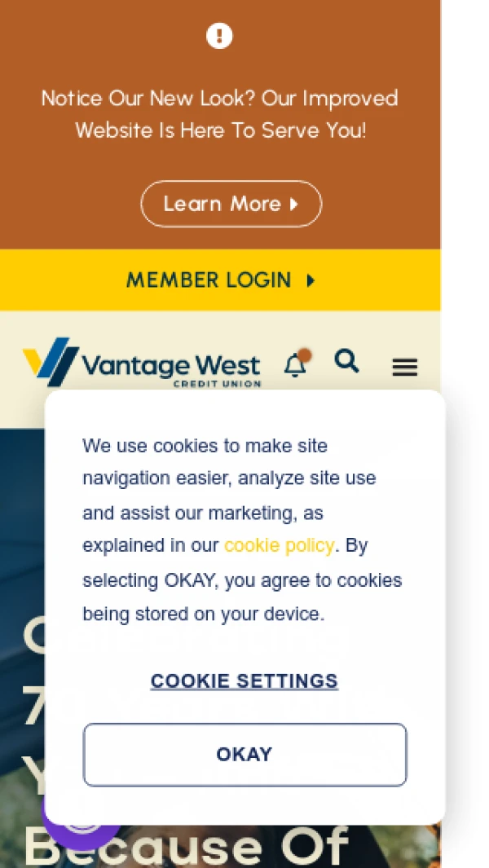Viewport: 489px width, 868px height.
Task: Click the arrow inside Learn More
Action: pos(294,205)
